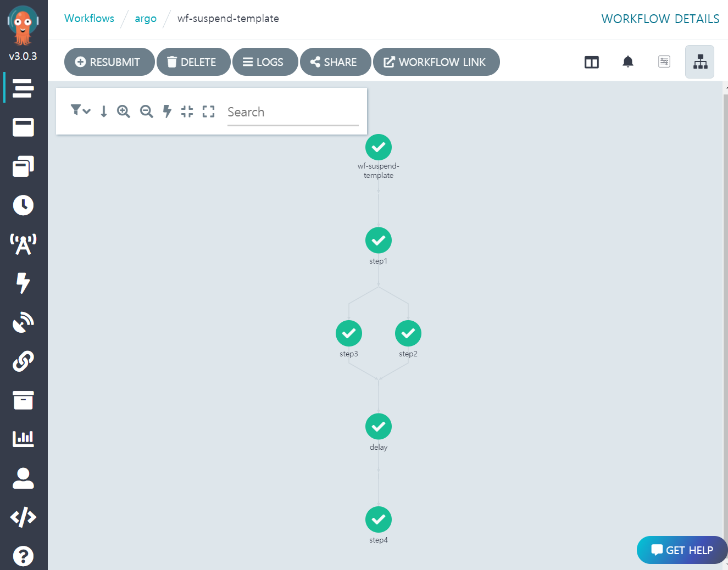Open Workflows list sidebar icon
Screen dimensions: 728x570
coord(23,88)
